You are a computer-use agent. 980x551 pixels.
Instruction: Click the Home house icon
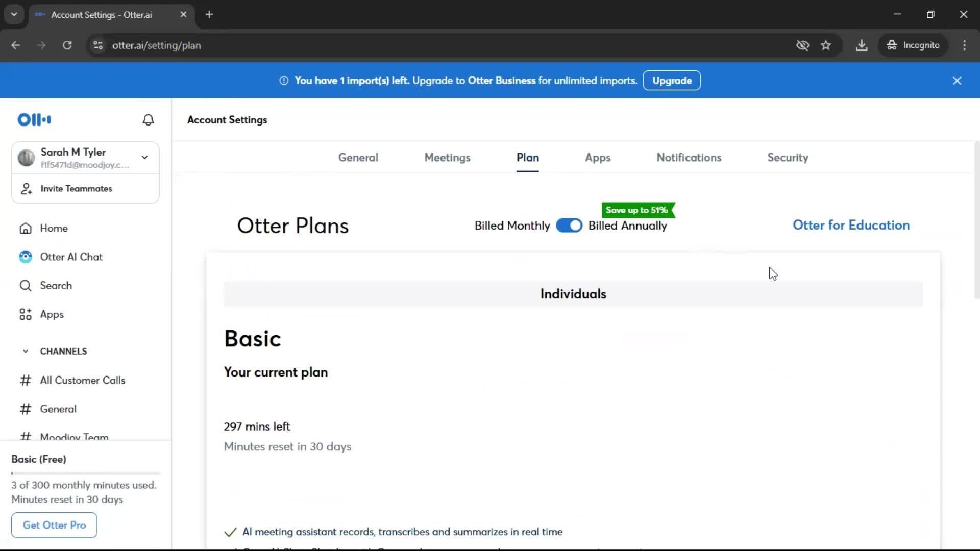point(26,229)
